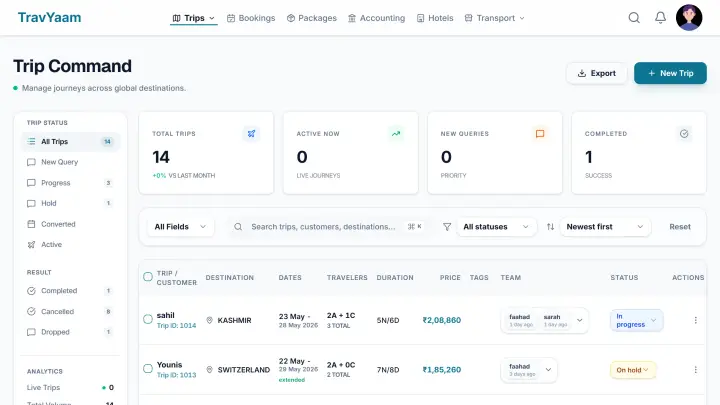Open actions menu for Younis trip
This screenshot has width=720, height=405.
coord(696,370)
